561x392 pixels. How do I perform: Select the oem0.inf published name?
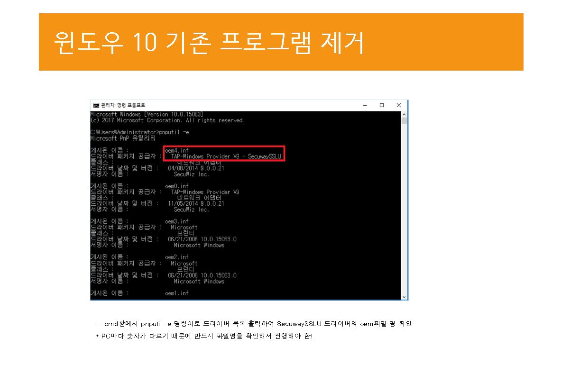[x=176, y=186]
